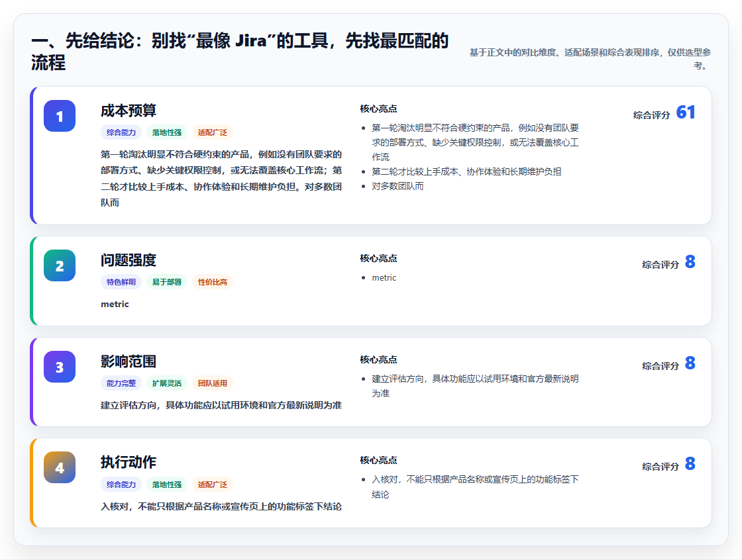Select the 适配广泛 tag under 执行动作
The image size is (742, 560).
[x=213, y=485]
